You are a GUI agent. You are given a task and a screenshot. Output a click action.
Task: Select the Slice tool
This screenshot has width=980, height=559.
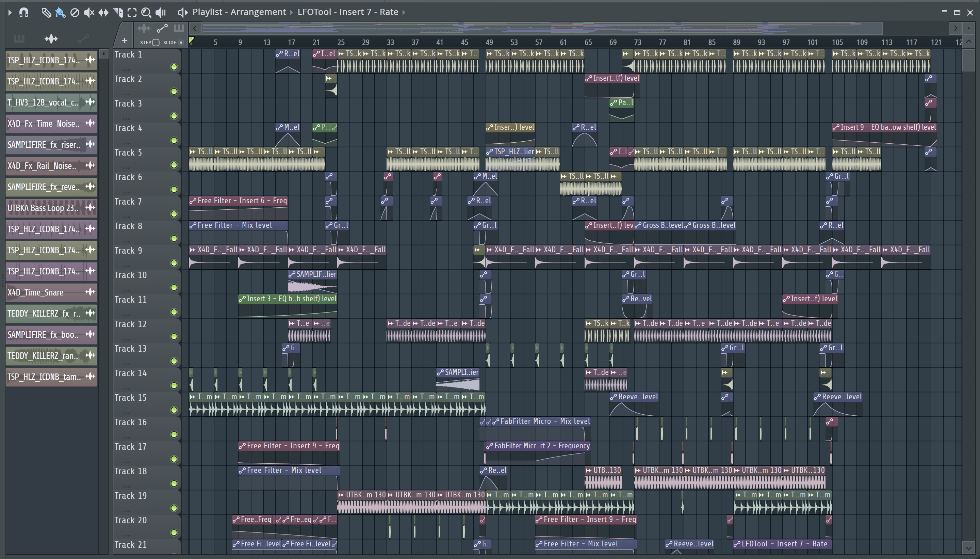(x=118, y=13)
